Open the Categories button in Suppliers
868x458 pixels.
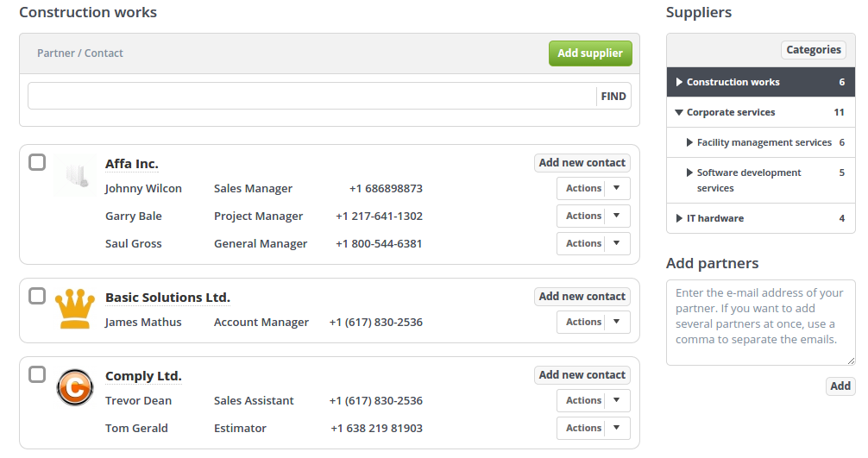click(x=814, y=50)
